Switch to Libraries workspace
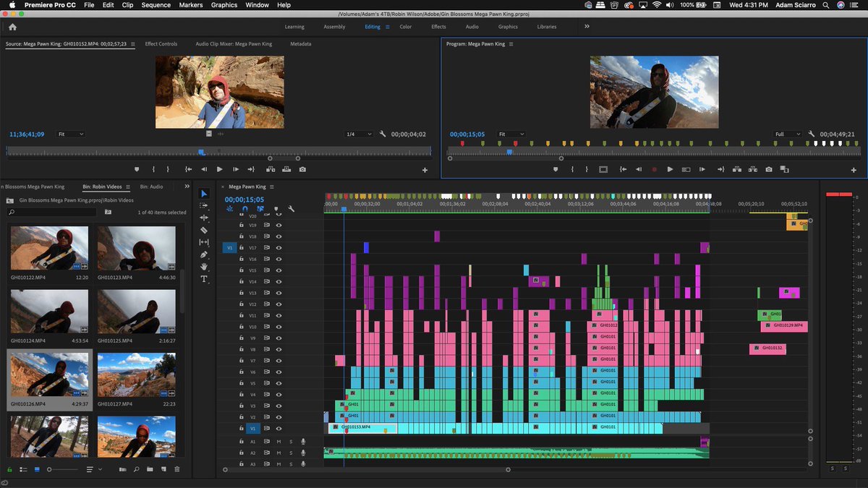This screenshot has height=488, width=868. (x=547, y=27)
